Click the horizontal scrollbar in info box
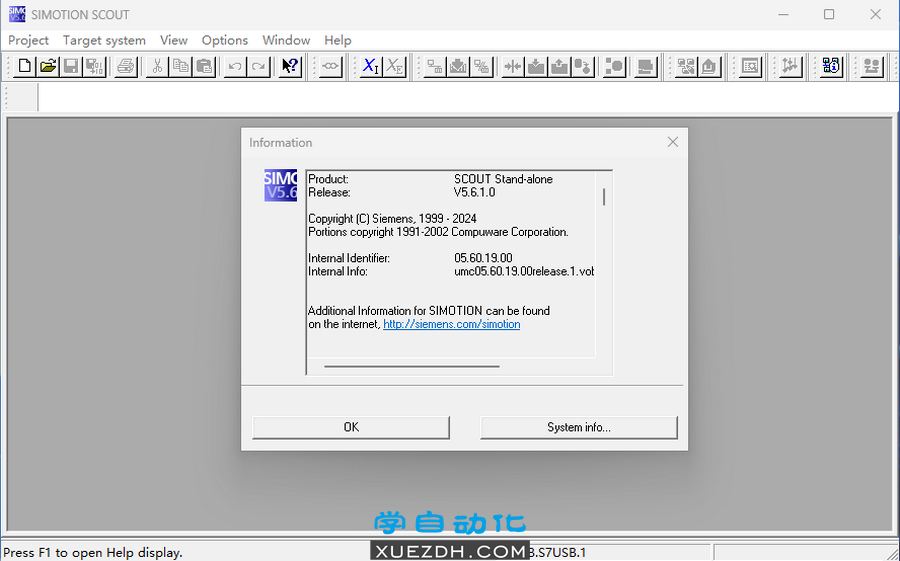The image size is (900, 561). point(412,366)
